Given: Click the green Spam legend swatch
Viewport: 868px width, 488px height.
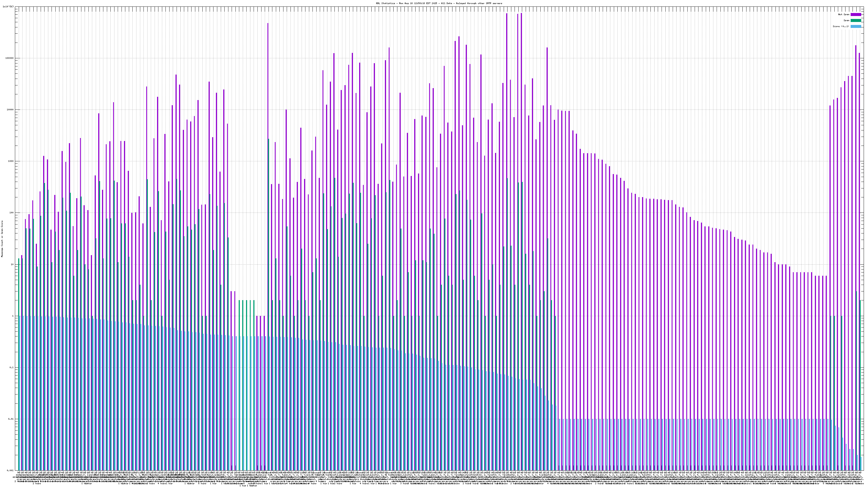Looking at the screenshot, I should click(856, 21).
